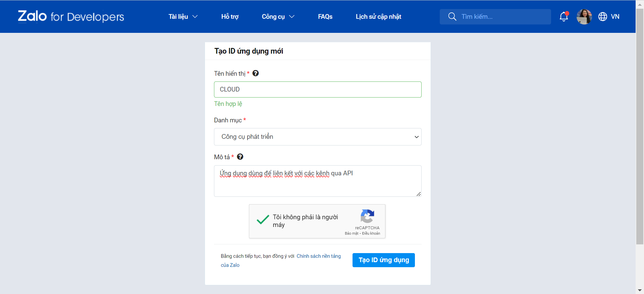This screenshot has width=644, height=294.
Task: Open the notification bell
Action: tap(564, 16)
